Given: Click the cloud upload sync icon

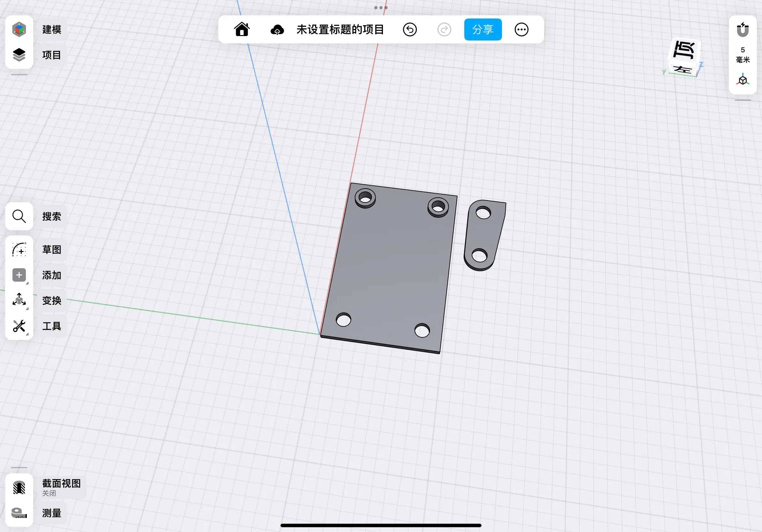Looking at the screenshot, I should click(277, 30).
